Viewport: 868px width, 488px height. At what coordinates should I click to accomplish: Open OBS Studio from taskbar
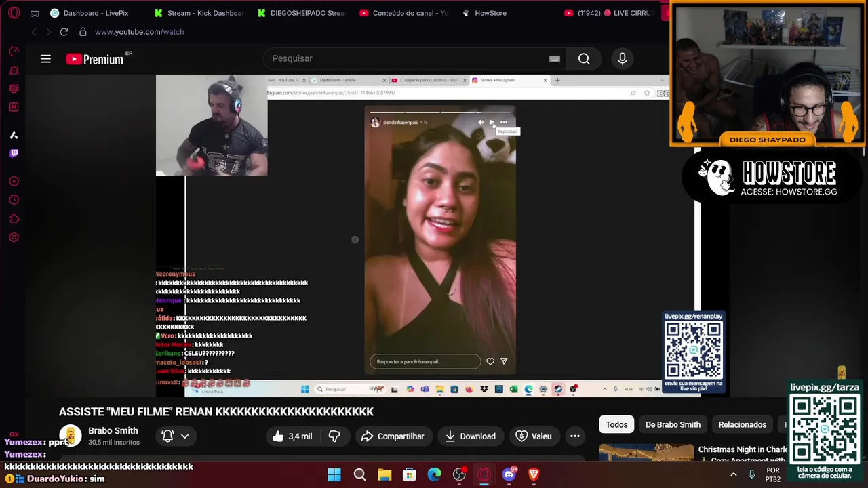(x=459, y=475)
